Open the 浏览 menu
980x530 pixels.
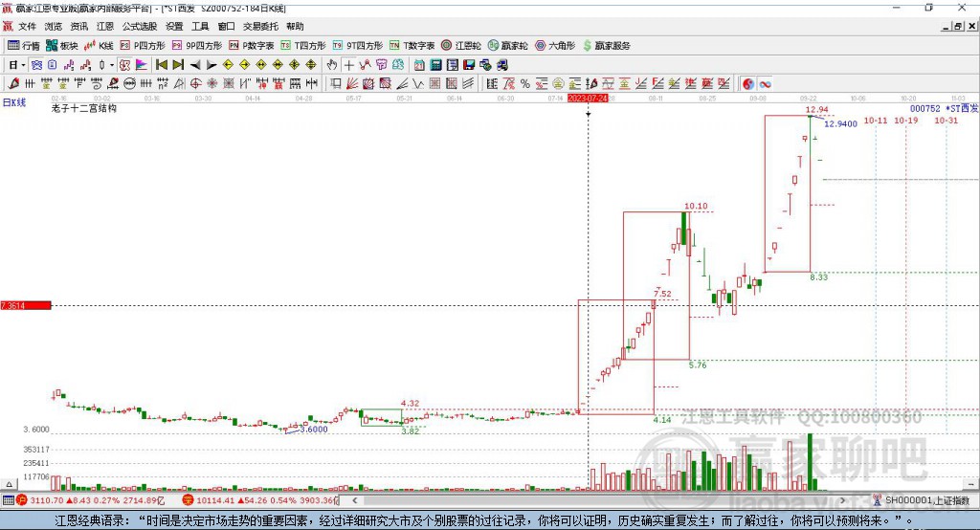coord(54,26)
